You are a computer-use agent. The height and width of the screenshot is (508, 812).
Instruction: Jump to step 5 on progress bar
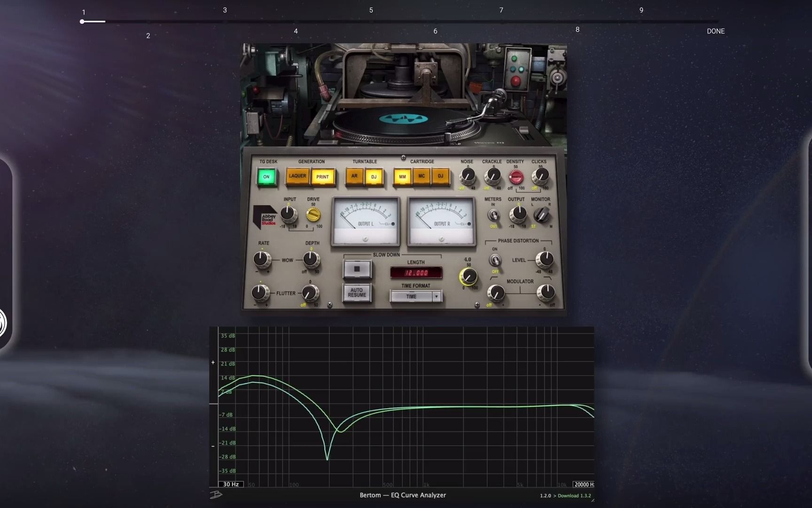(x=371, y=10)
